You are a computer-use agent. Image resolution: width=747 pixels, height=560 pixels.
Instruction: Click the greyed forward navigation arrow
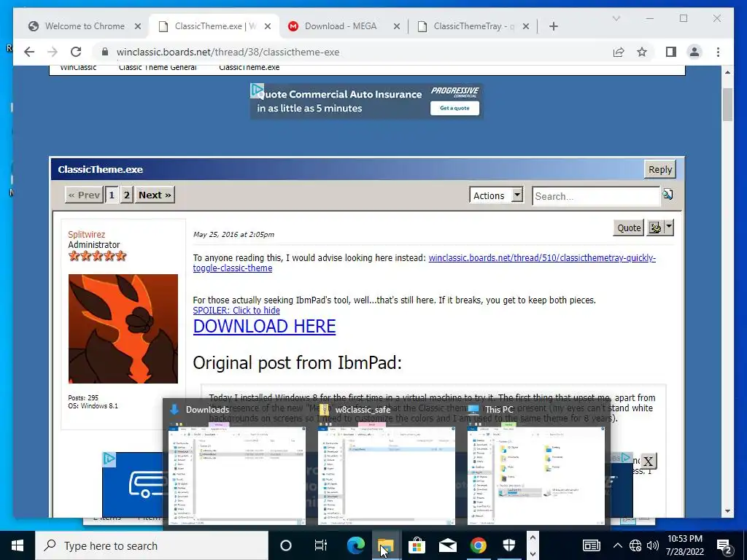53,52
